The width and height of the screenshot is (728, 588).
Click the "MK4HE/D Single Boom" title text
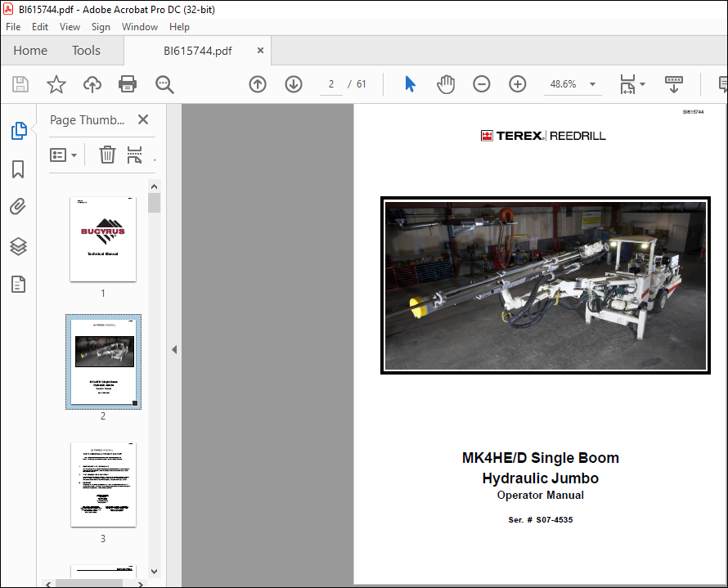pyautogui.click(x=541, y=458)
